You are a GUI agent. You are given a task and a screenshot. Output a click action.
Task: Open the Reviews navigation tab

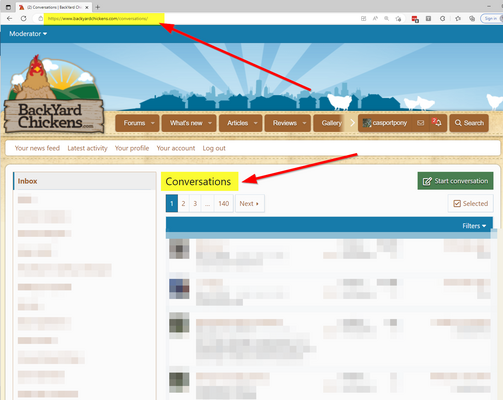coord(285,123)
